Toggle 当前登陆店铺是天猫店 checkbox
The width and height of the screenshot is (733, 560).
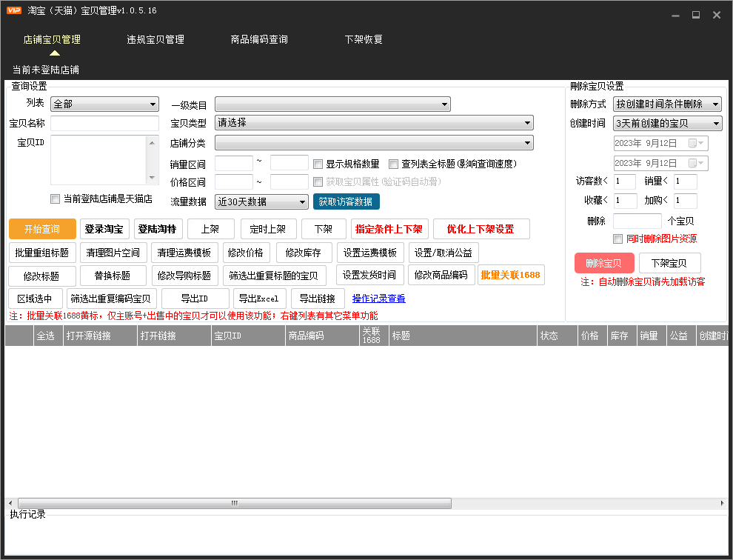click(x=56, y=199)
